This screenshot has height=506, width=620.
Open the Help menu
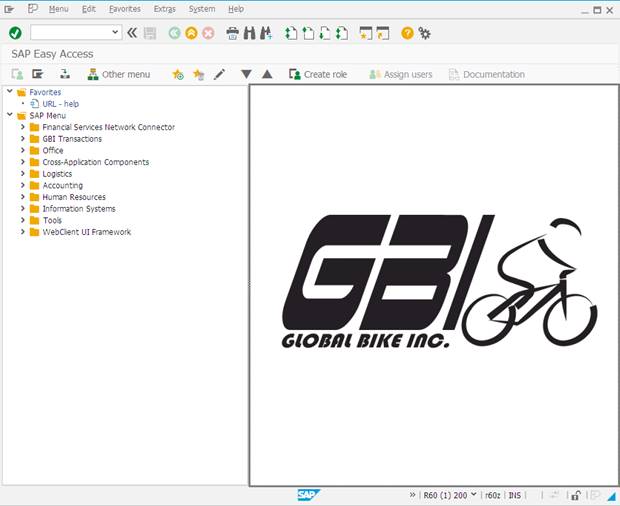(x=236, y=9)
